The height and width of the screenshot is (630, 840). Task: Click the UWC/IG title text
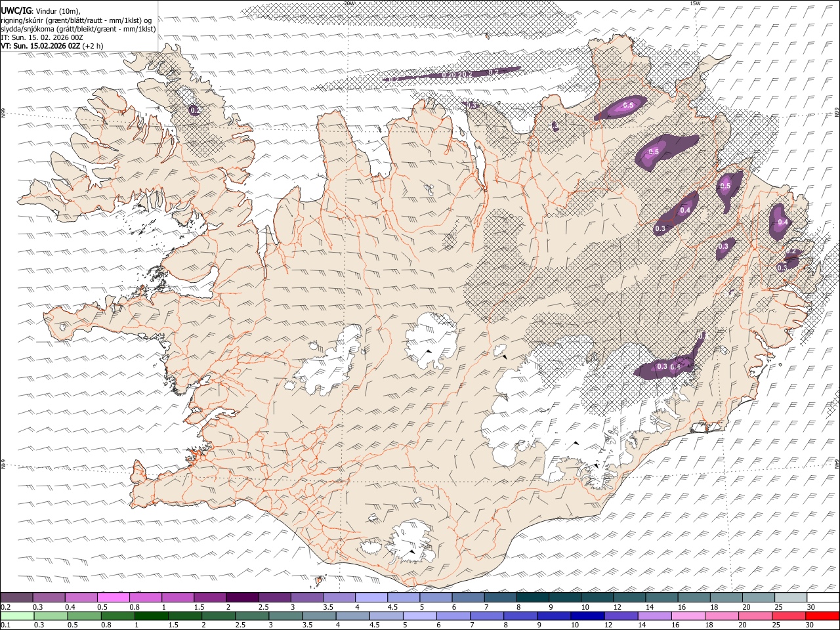[x=16, y=10]
